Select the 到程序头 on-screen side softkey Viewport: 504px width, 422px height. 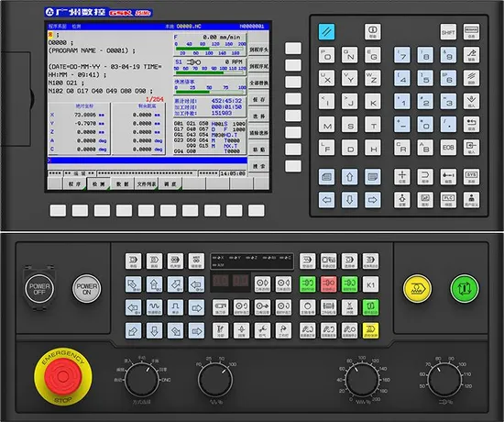pos(258,50)
